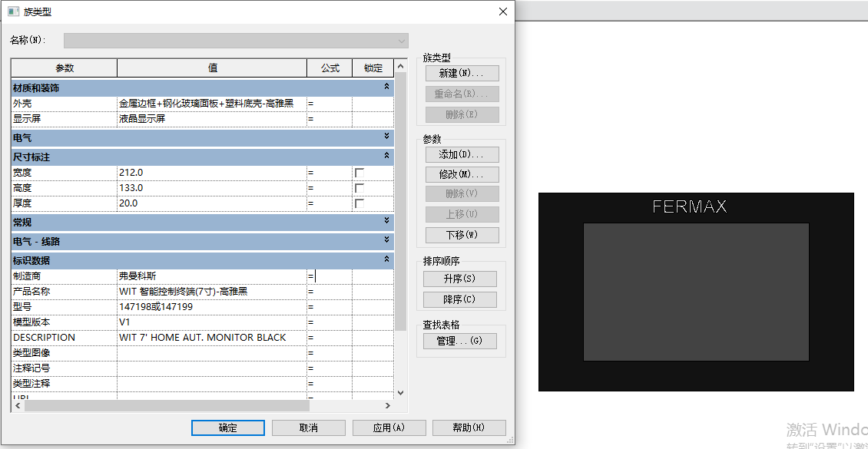Viewport: 868px width, 449px height.
Task: Collapse the 标识数据 group
Action: (386, 259)
